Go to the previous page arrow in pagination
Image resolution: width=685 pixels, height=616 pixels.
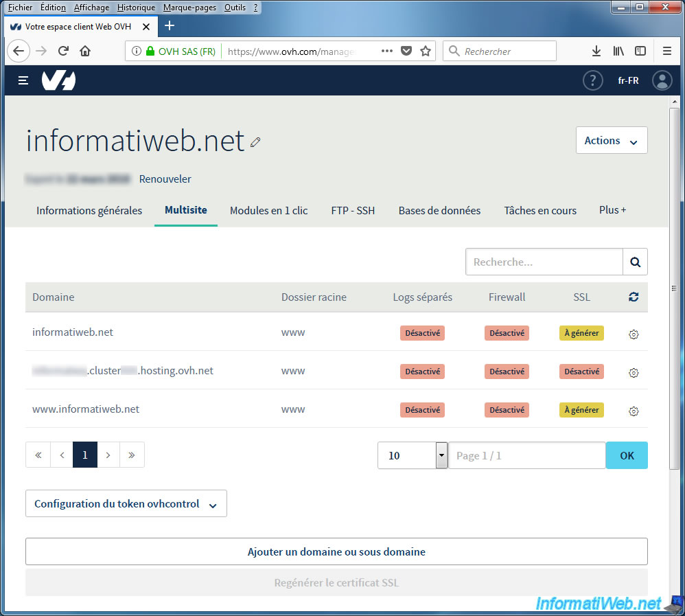62,455
